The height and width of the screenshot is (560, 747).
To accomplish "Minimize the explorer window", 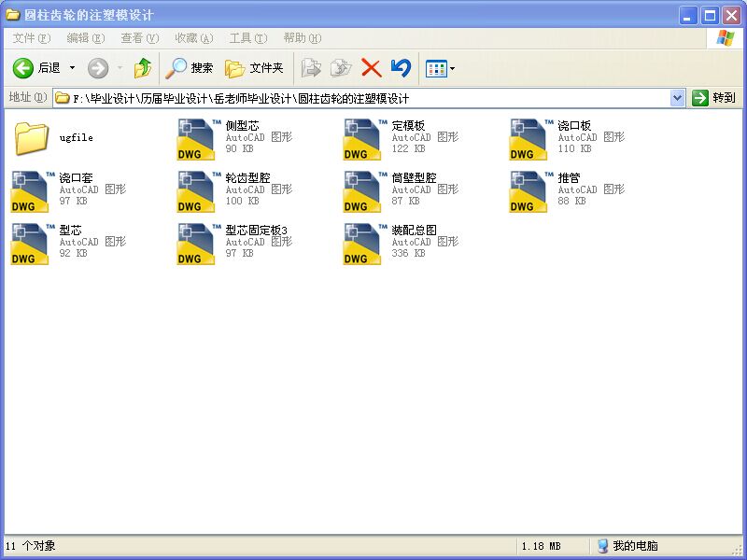I will coord(687,16).
